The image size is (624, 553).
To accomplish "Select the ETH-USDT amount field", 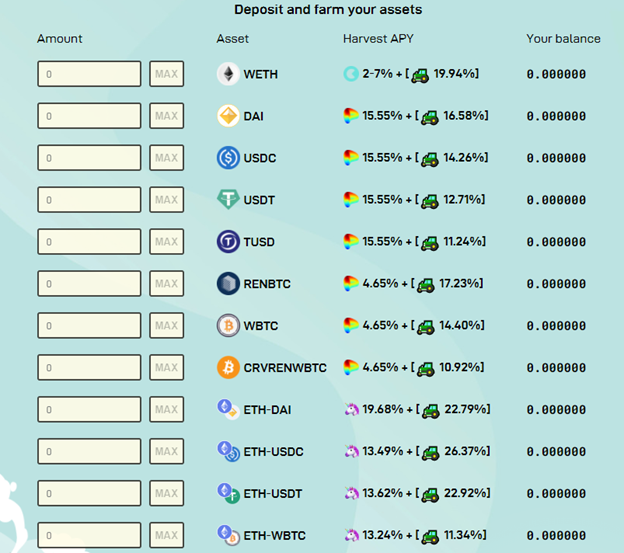I will pyautogui.click(x=89, y=493).
